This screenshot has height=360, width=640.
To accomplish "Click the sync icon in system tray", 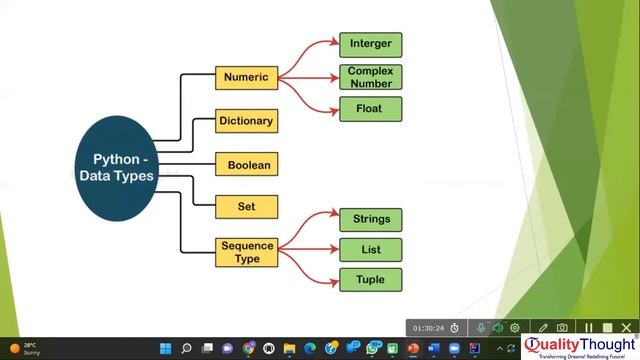I will [511, 349].
